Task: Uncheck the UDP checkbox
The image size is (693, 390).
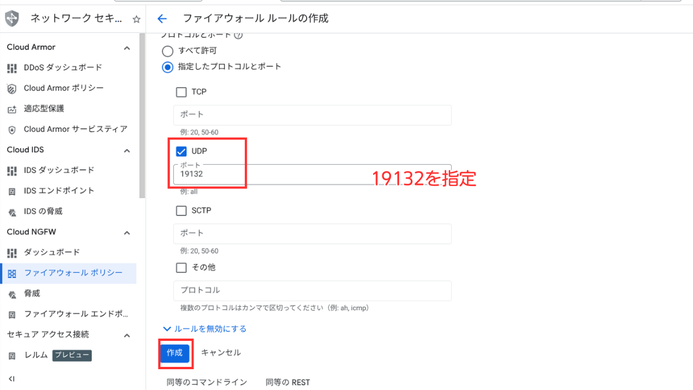Action: pyautogui.click(x=181, y=152)
